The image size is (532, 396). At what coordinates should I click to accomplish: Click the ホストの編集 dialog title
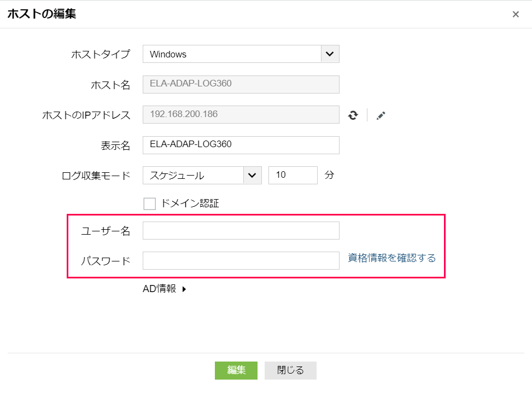[x=42, y=14]
